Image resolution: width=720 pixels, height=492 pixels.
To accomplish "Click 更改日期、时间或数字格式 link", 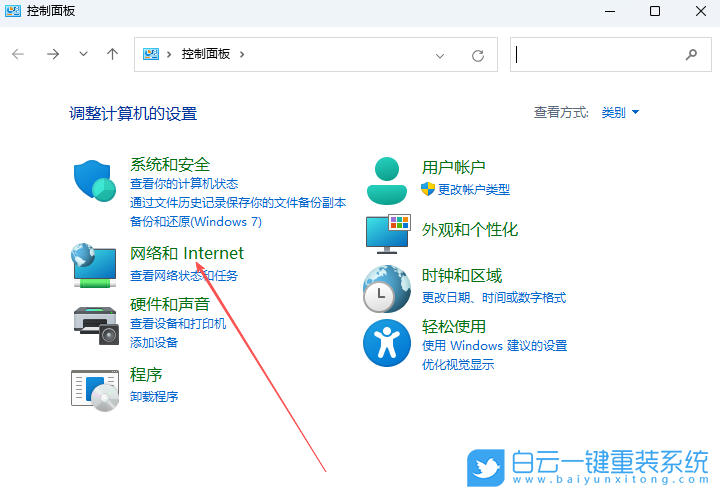I will [494, 298].
